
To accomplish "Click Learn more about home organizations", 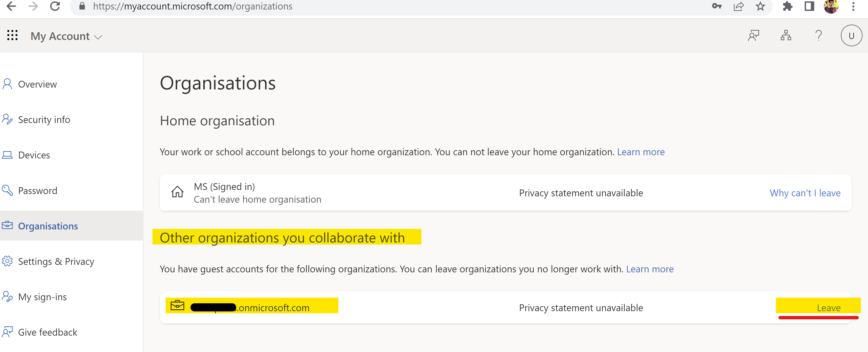I will click(x=641, y=152).
